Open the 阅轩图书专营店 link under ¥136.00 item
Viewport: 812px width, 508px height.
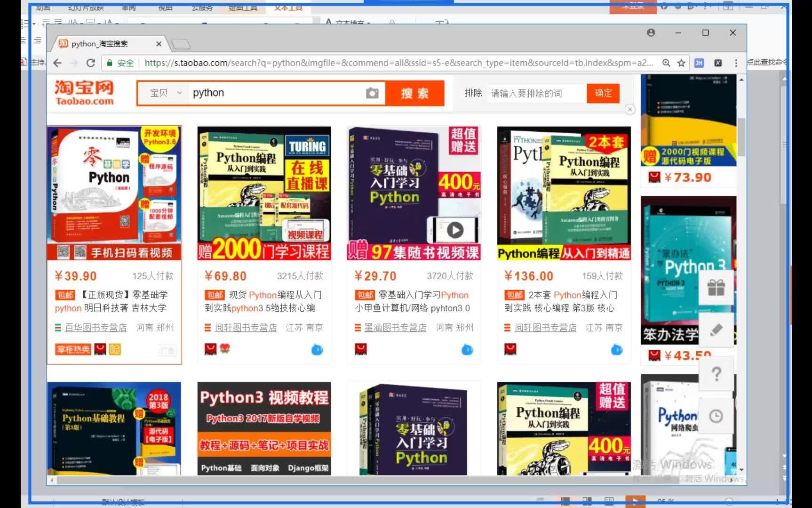tap(545, 328)
